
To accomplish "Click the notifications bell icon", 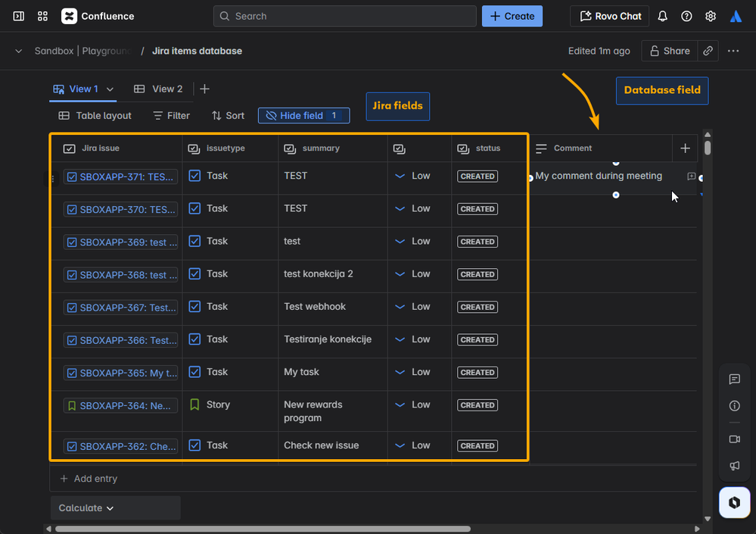I will pos(662,16).
